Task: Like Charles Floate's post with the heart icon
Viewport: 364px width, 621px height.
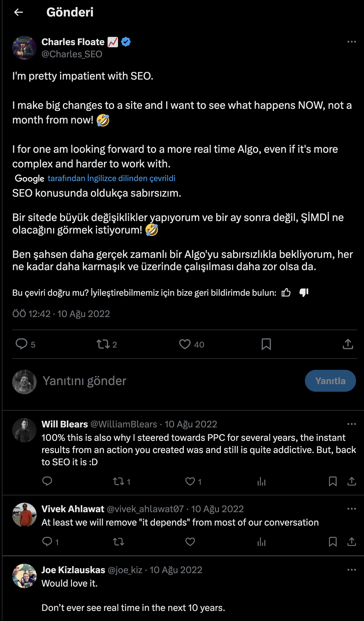Action: (x=186, y=344)
